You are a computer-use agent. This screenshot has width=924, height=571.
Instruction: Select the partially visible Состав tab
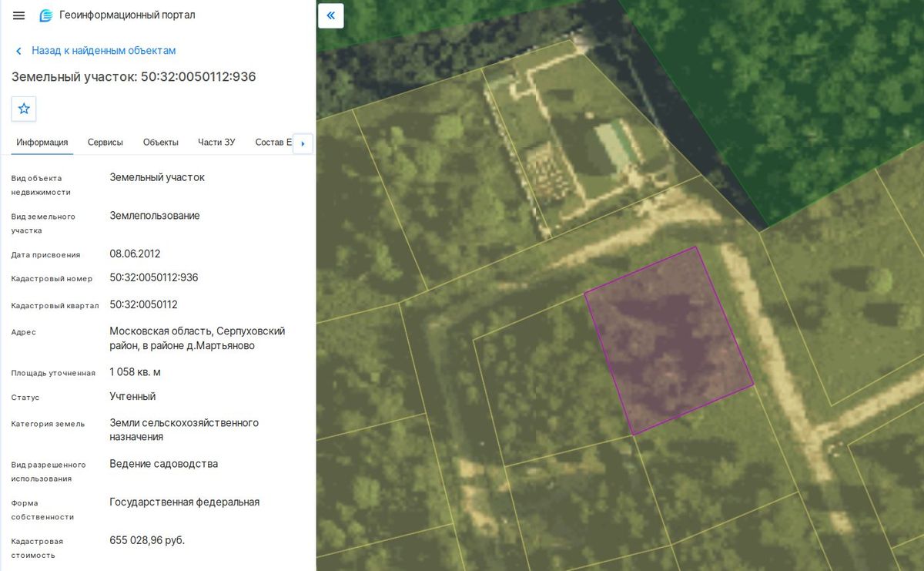coord(273,143)
